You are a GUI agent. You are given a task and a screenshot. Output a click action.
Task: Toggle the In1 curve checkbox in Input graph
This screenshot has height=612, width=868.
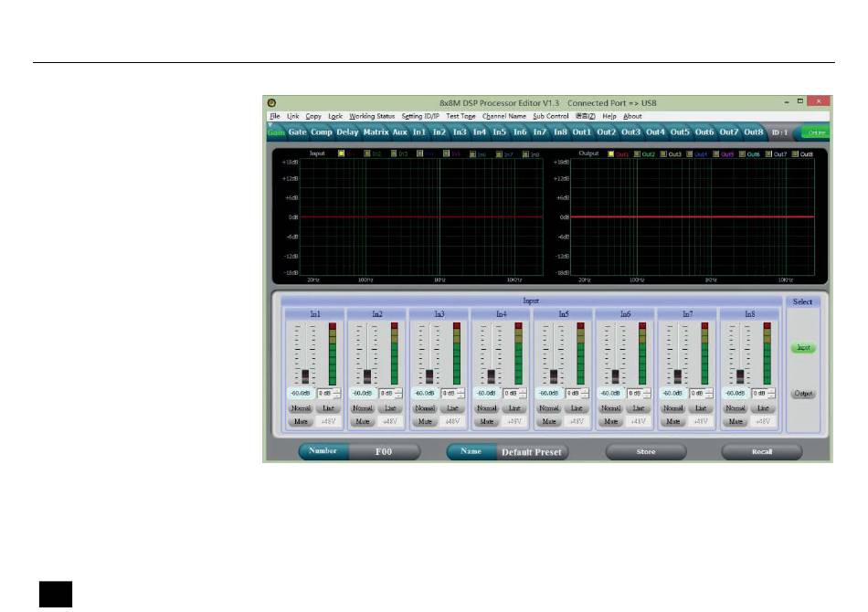pos(341,153)
